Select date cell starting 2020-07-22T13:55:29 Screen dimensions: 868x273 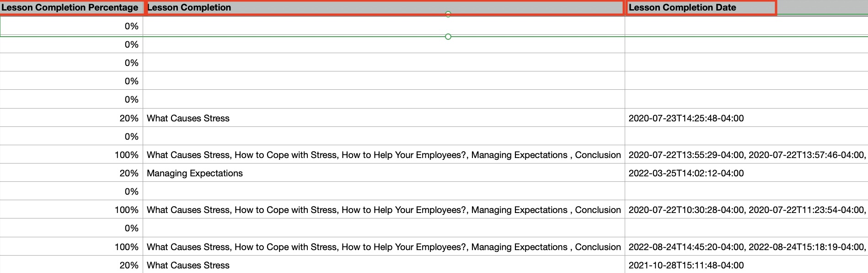click(x=746, y=155)
